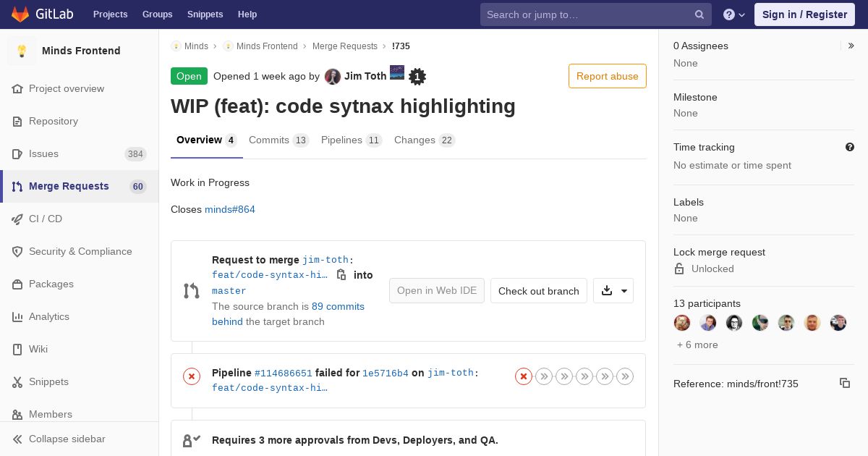Open the download dropdown next to Check out branch

613,291
